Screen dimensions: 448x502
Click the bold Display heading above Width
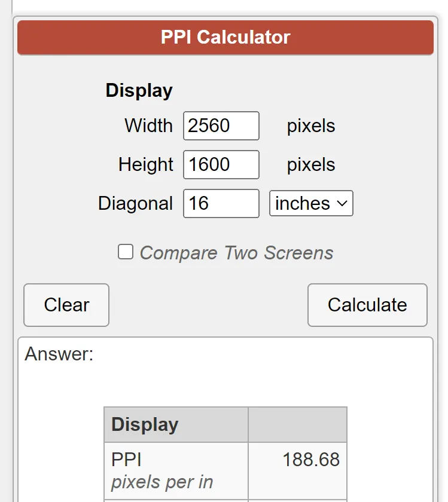pyautogui.click(x=139, y=91)
